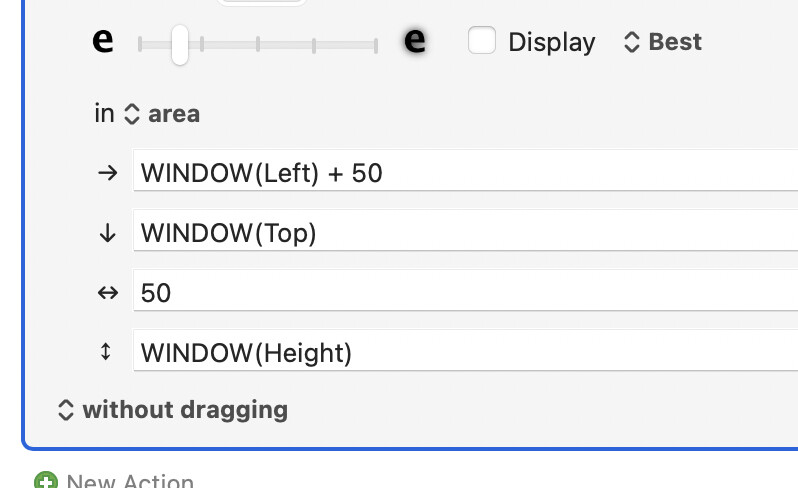798x488 pixels.
Task: Click into the "WINDOW(Height)" field
Action: click(465, 350)
